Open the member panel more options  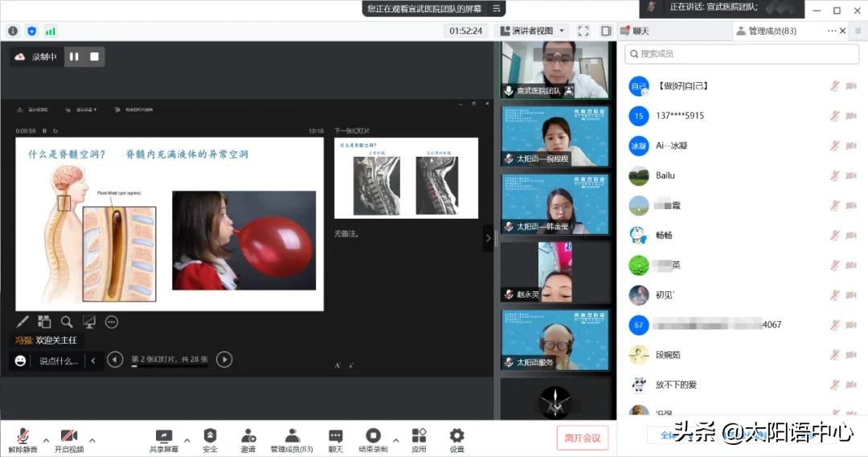click(832, 31)
